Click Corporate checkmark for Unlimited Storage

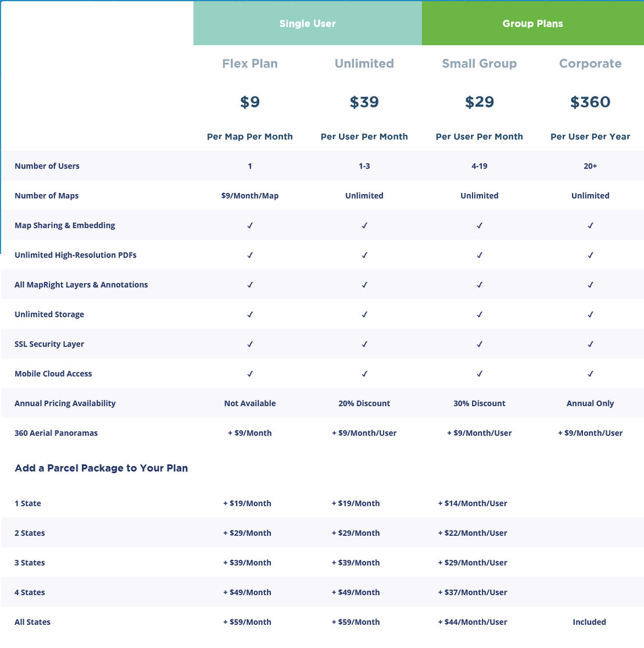point(591,314)
